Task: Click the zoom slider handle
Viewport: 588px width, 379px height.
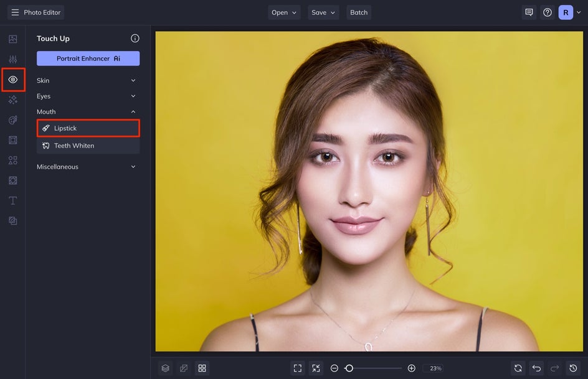Action: coord(349,368)
